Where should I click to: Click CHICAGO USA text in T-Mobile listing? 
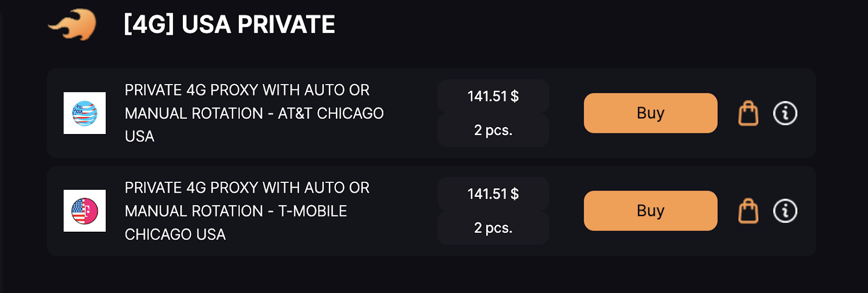click(x=175, y=234)
